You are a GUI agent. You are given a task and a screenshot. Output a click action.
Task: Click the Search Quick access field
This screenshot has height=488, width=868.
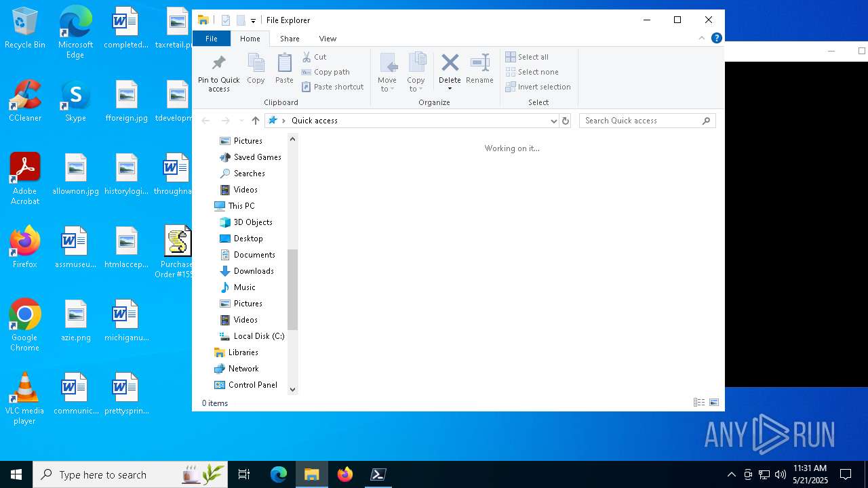(647, 121)
